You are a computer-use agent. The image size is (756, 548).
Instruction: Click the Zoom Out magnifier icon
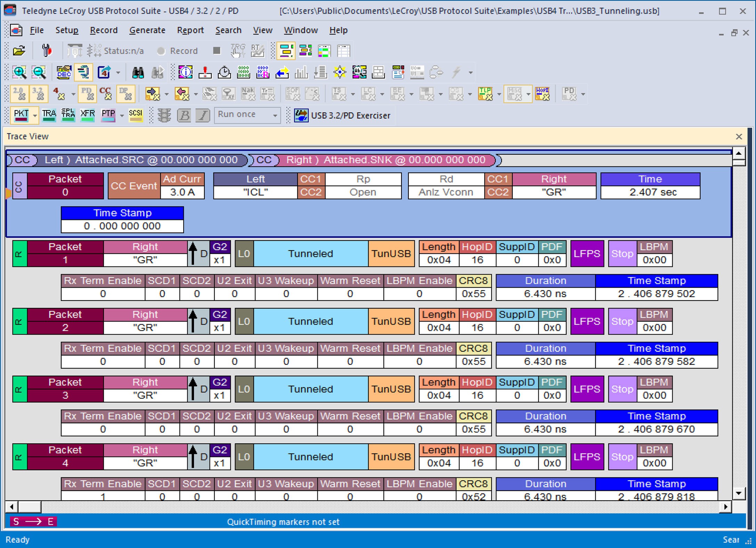point(39,72)
